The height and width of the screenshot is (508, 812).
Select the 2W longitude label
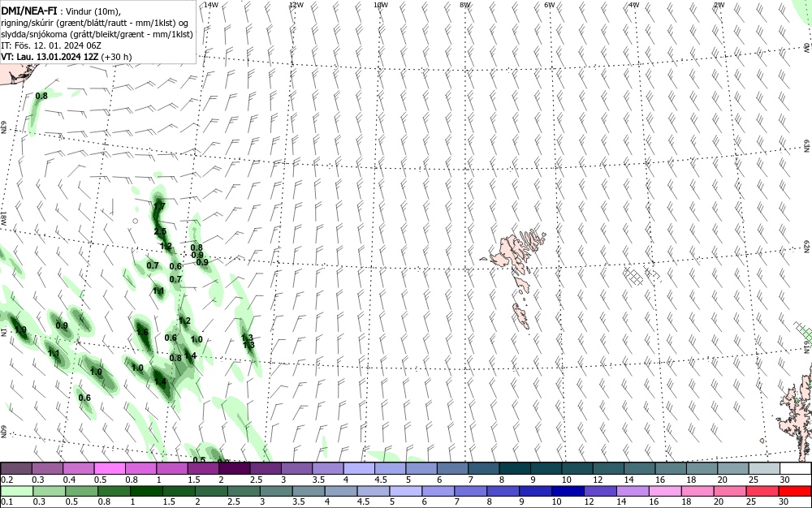[x=719, y=5]
